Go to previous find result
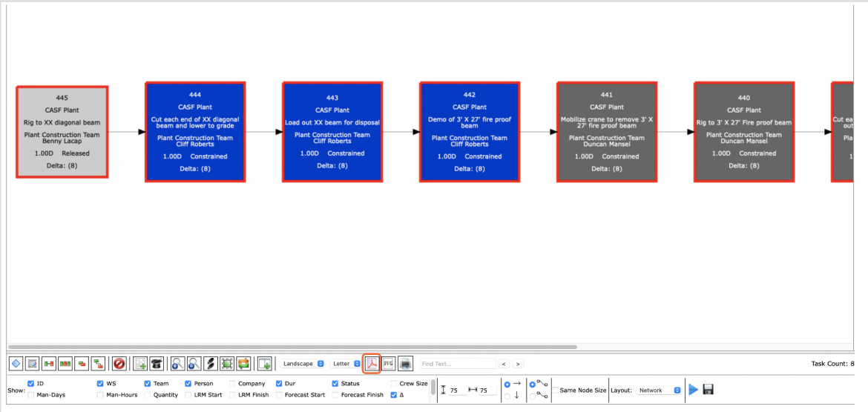The image size is (868, 412). pyautogui.click(x=503, y=364)
